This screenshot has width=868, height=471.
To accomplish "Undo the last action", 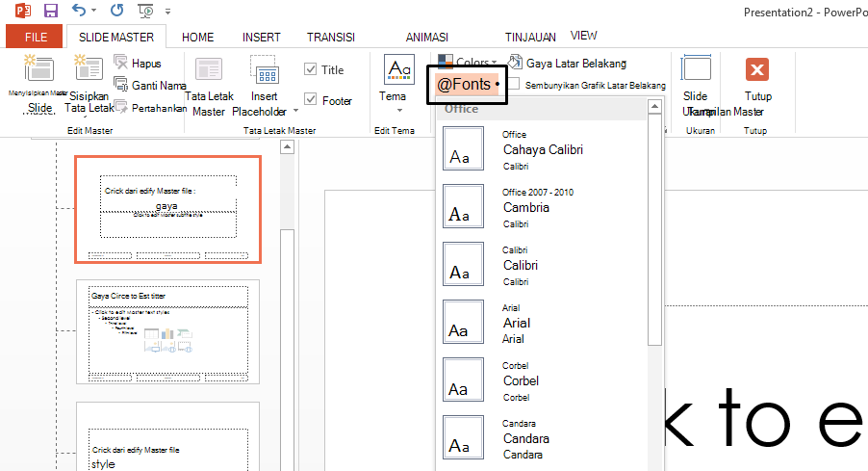I will point(79,10).
